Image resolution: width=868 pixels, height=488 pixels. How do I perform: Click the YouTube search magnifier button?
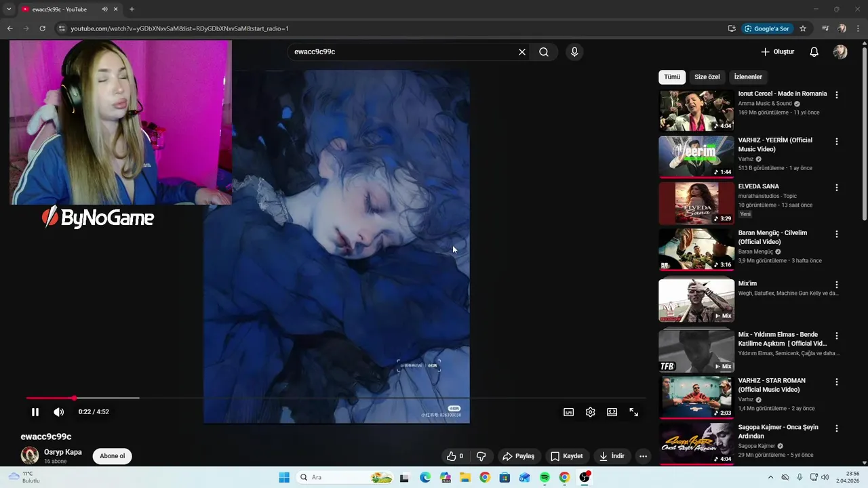click(544, 52)
